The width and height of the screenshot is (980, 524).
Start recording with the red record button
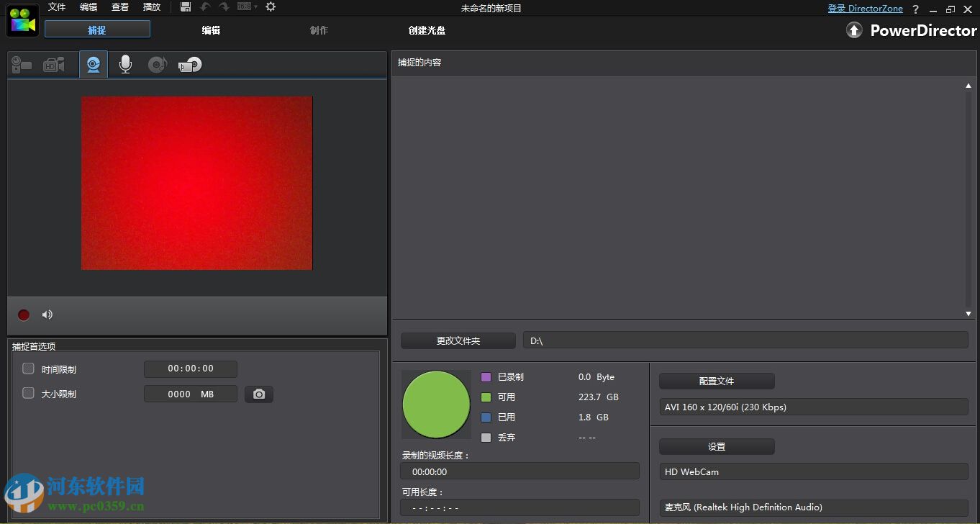tap(23, 315)
